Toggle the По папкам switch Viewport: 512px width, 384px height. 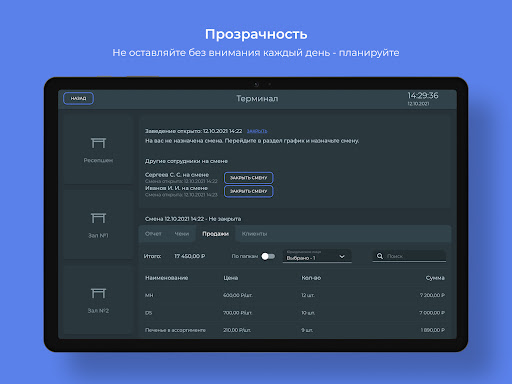pyautogui.click(x=268, y=256)
